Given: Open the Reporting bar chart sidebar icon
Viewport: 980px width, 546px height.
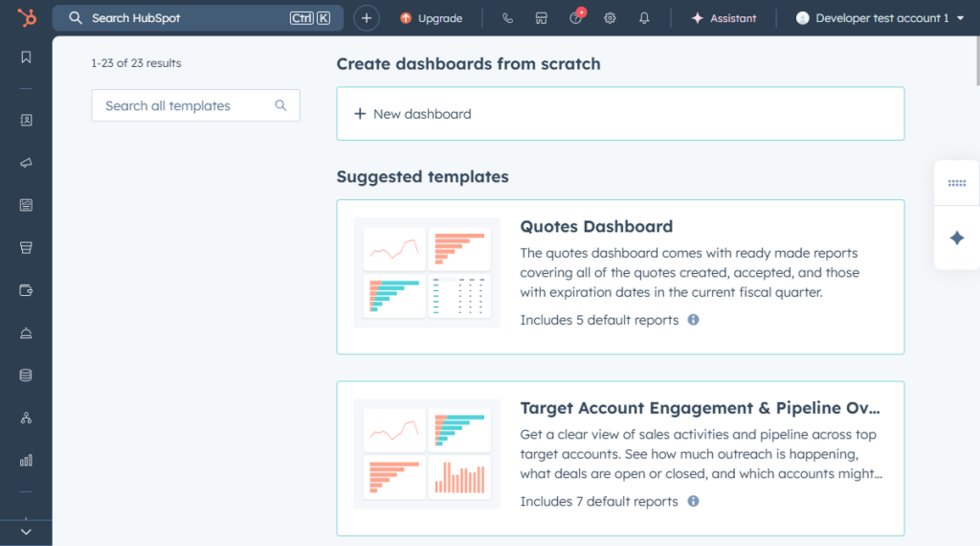Looking at the screenshot, I should pos(26,461).
